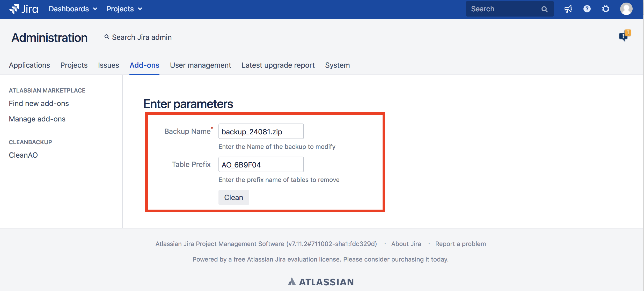
Task: Click the Jira logo in header
Action: pos(24,9)
